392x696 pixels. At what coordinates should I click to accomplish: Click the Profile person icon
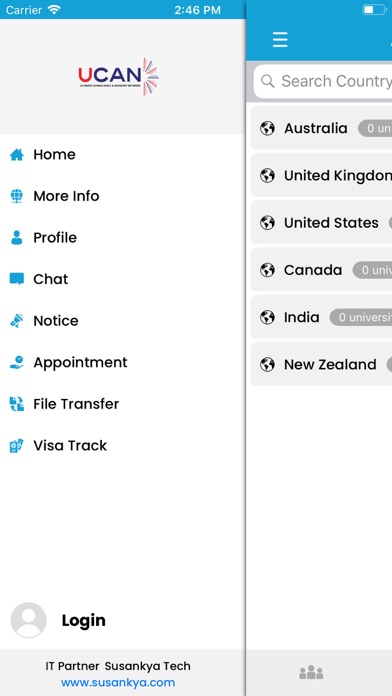(x=17, y=237)
